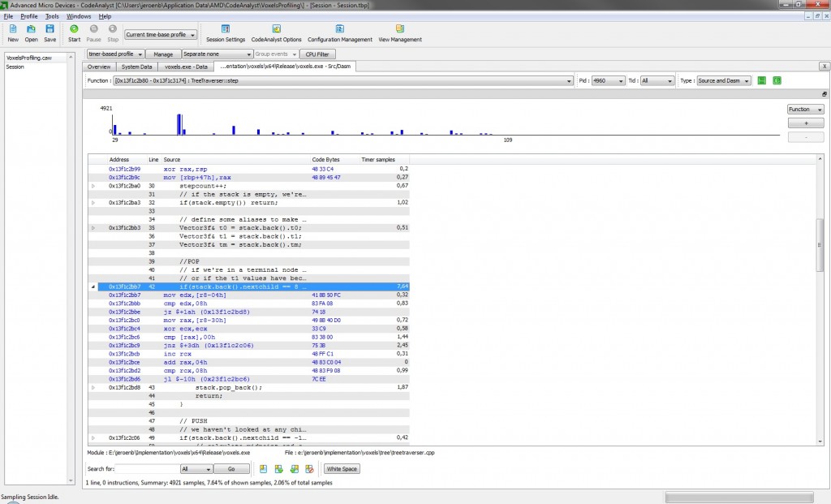Click first bookmark icon beside Go button
The image size is (831, 504).
pyautogui.click(x=264, y=469)
